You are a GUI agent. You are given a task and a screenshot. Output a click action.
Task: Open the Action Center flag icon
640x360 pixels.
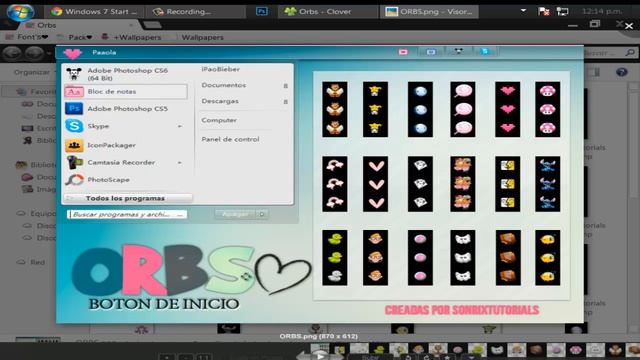pyautogui.click(x=543, y=11)
